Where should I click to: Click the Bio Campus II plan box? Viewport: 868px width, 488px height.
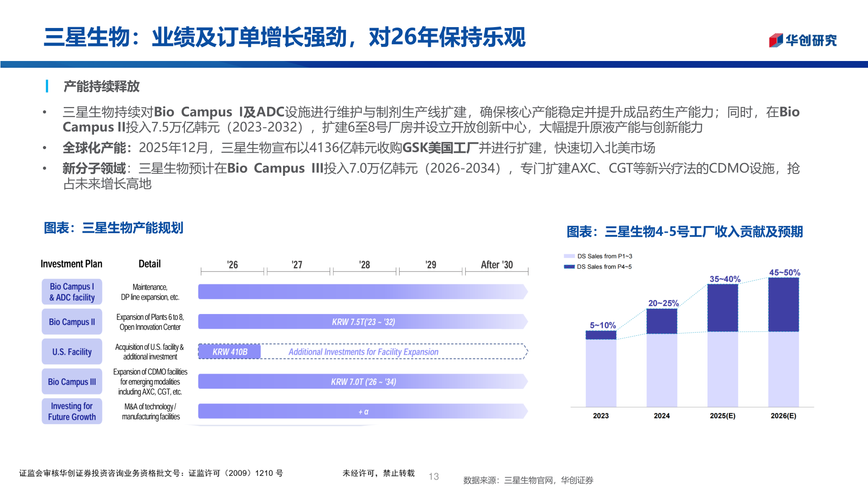(71, 322)
